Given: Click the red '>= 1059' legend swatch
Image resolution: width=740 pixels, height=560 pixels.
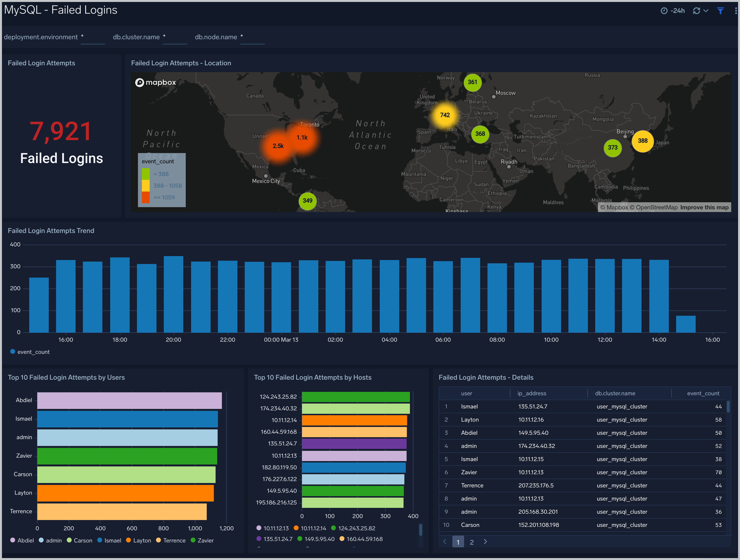Looking at the screenshot, I should pyautogui.click(x=146, y=197).
